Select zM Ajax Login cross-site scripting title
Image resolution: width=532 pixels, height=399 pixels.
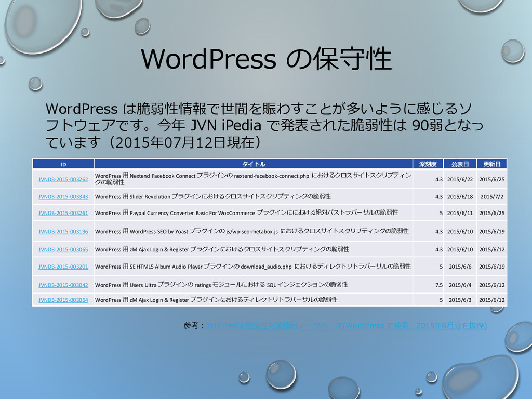click(222, 249)
